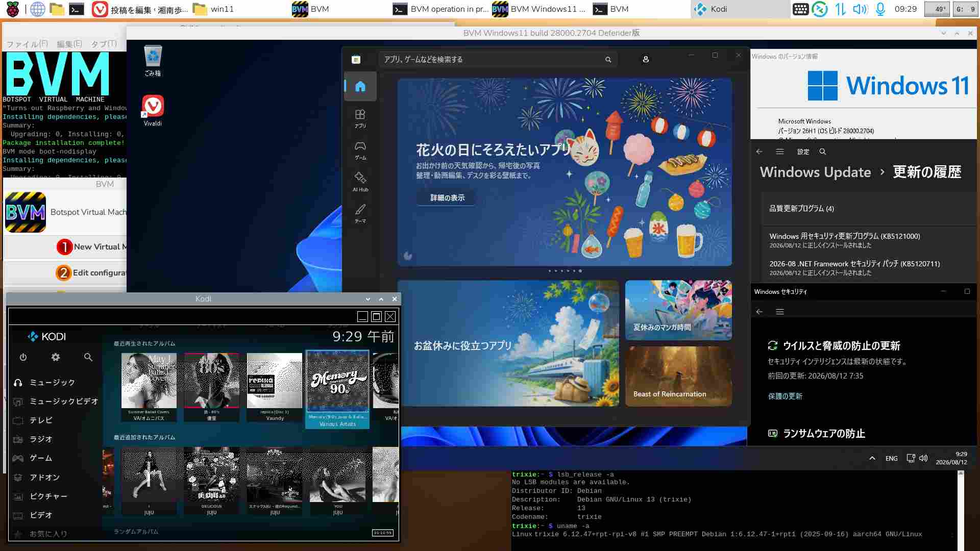Select the Vivaldi shortcut on Windows desktop
The height and width of the screenshot is (551, 980).
click(x=153, y=111)
